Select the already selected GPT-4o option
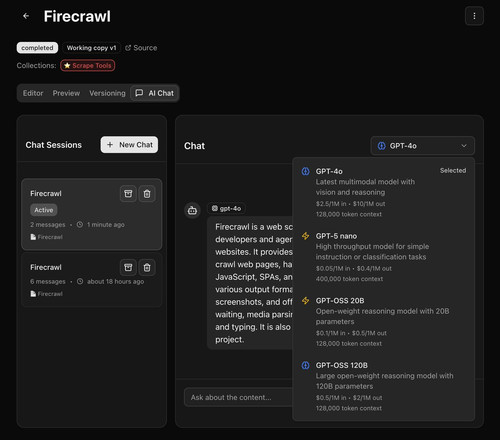Screen dimensions: 500x440 (x=383, y=192)
